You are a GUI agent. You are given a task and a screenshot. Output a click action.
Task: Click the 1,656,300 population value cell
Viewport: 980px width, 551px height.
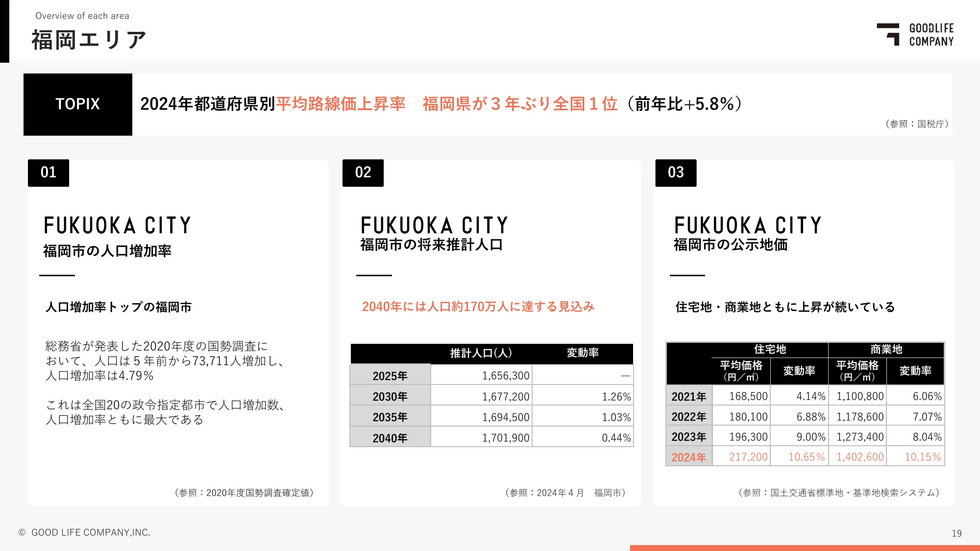pos(505,376)
